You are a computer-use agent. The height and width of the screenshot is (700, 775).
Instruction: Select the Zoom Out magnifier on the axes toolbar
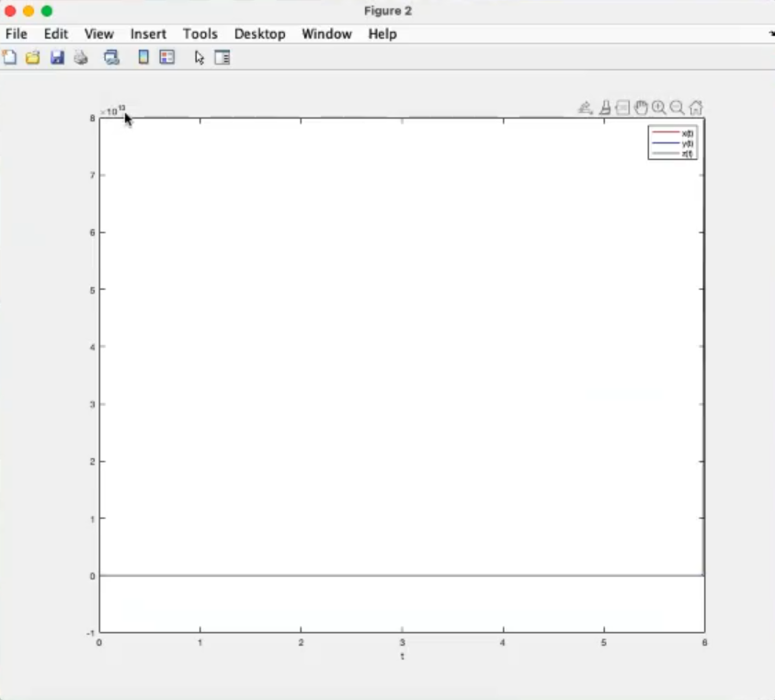(x=678, y=108)
